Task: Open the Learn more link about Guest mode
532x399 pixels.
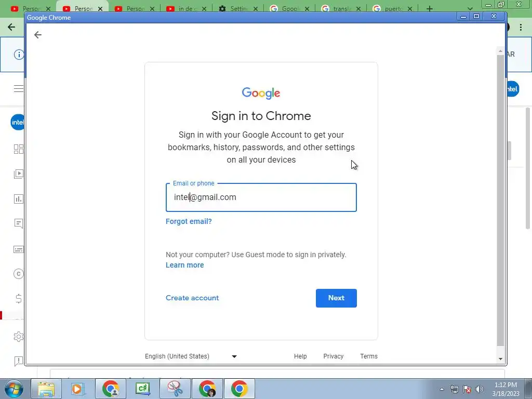Action: [184, 265]
